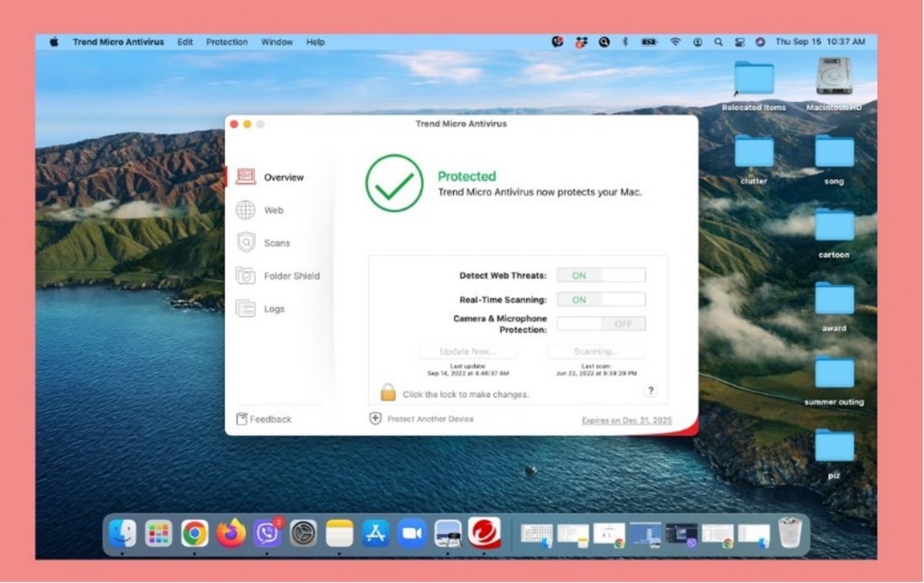Toggle the Real-Time Scanning switch
924x583 pixels.
pyautogui.click(x=601, y=300)
